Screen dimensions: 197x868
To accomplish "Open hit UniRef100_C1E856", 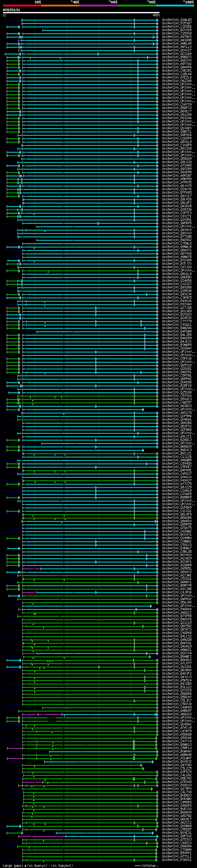I will 177,26.
